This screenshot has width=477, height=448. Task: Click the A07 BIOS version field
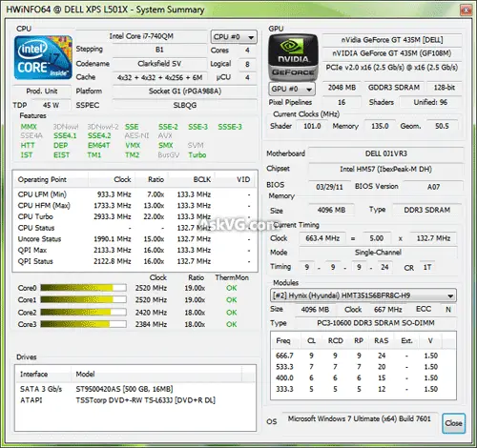point(433,187)
